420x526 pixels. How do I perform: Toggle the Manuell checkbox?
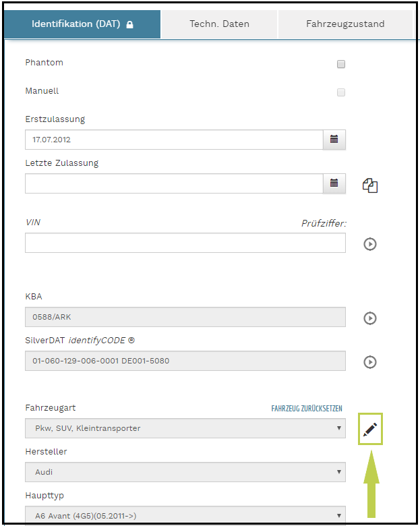point(341,92)
